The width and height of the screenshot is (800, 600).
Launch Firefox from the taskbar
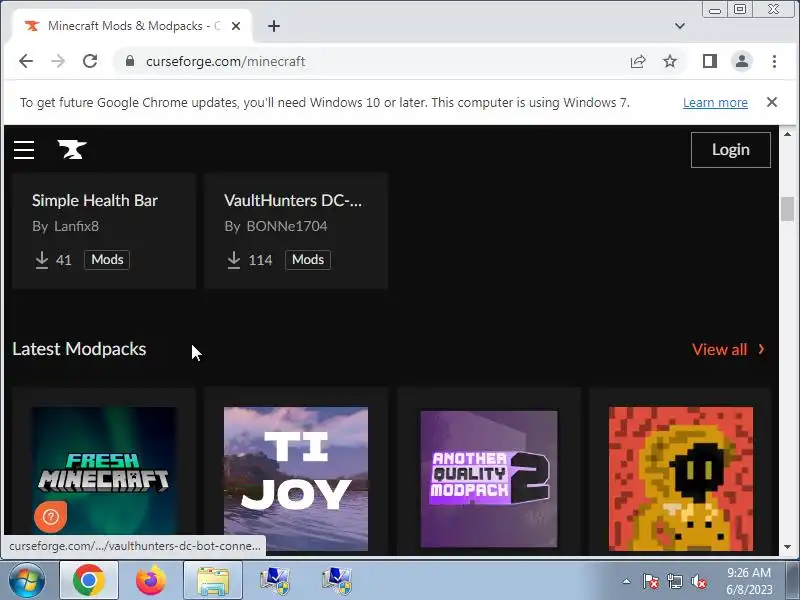click(151, 581)
